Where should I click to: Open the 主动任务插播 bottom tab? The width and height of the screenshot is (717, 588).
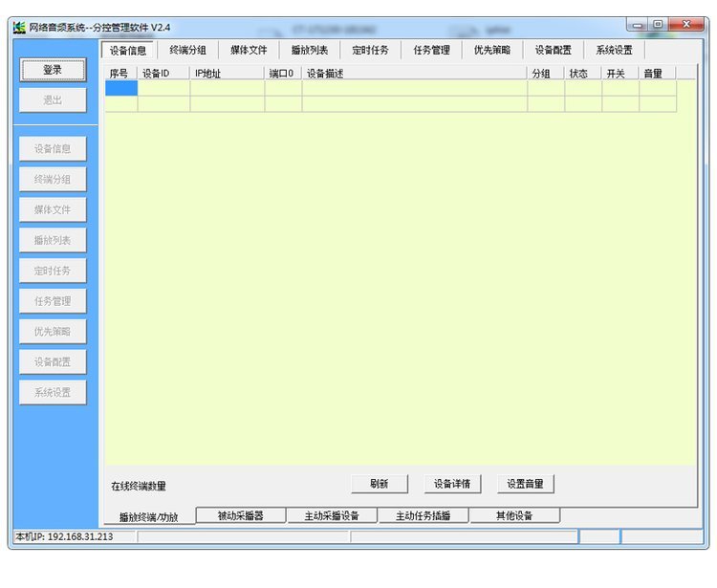point(423,515)
